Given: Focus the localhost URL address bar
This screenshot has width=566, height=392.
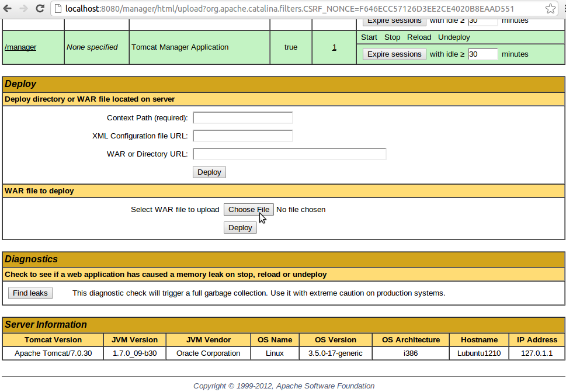Looking at the screenshot, I should click(x=292, y=9).
